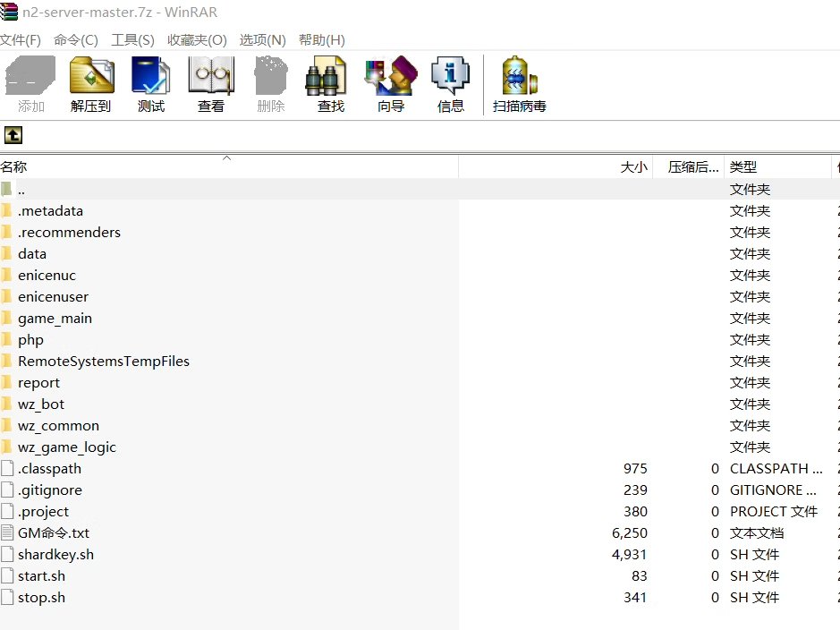This screenshot has width=840, height=630.
Task: Click the PROJECT 文件 type cell
Action: point(774,512)
